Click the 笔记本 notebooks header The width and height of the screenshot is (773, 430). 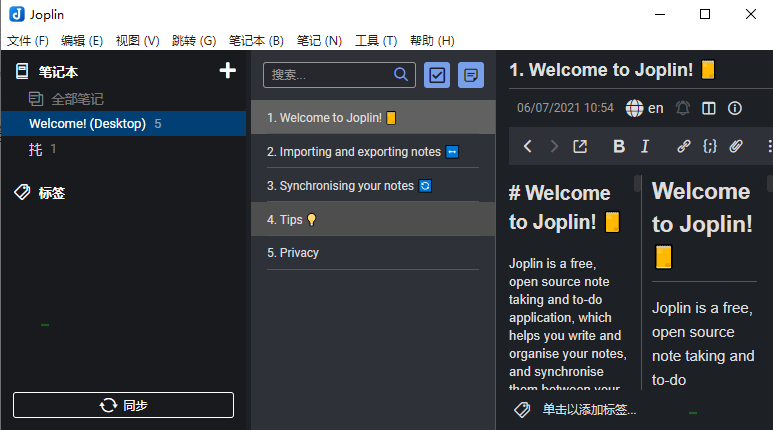click(58, 72)
